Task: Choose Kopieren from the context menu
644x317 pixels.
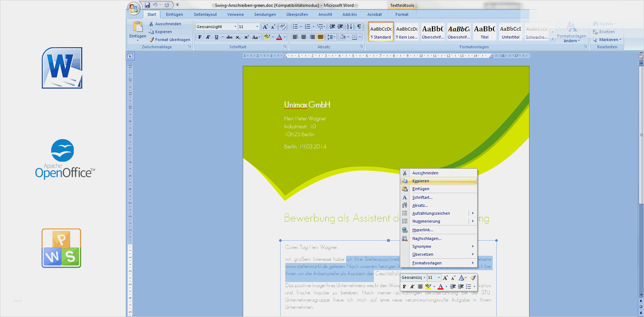Action: pyautogui.click(x=421, y=181)
